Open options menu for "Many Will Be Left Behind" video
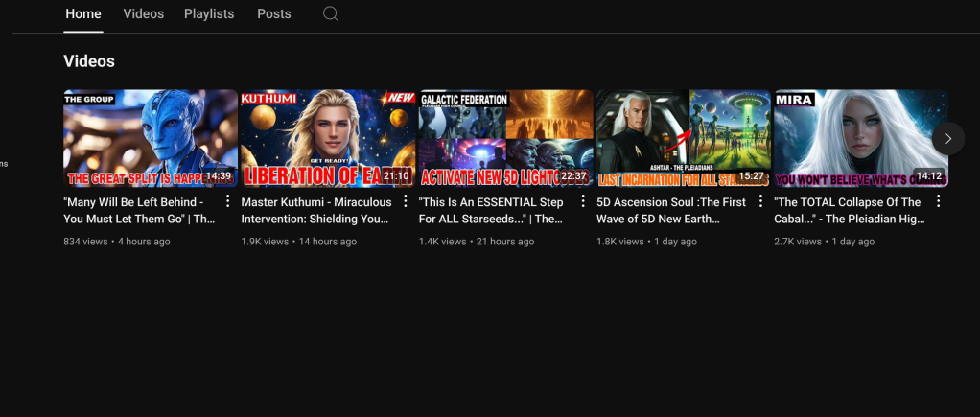 (x=227, y=202)
